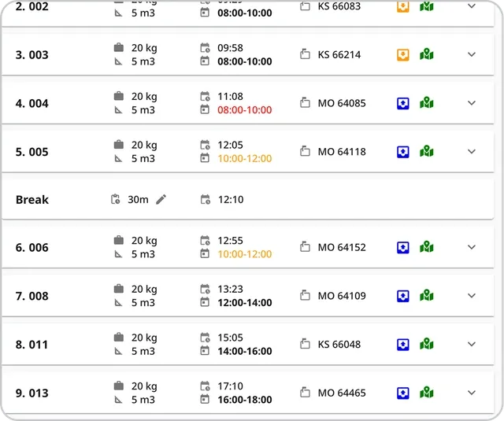This screenshot has width=504, height=421.
Task: Expand details of stop 011
Action: pyautogui.click(x=472, y=344)
